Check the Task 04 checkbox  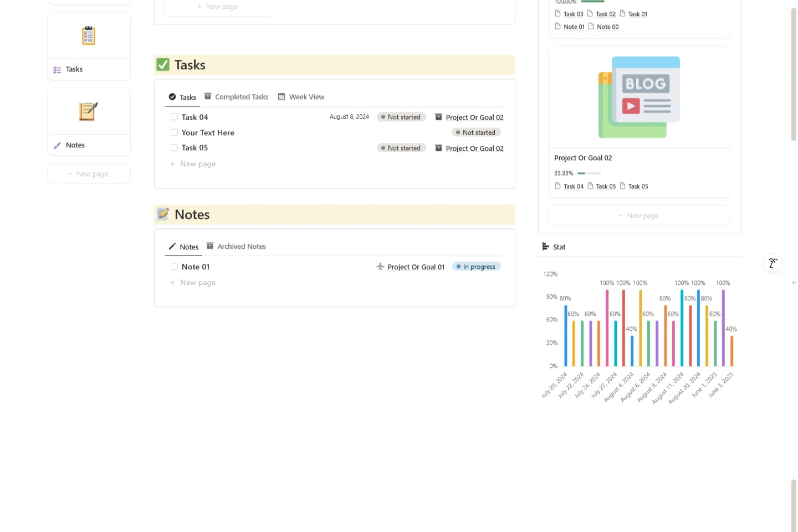coord(174,117)
